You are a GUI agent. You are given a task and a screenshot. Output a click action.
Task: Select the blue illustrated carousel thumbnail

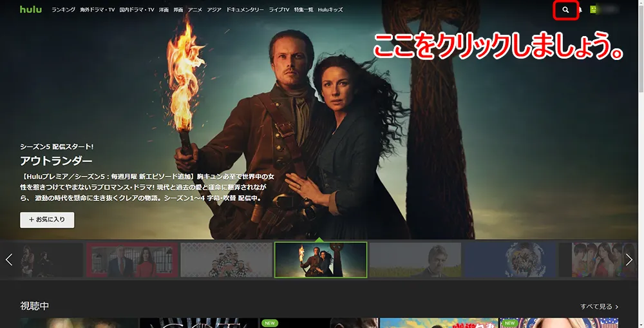[509, 260]
